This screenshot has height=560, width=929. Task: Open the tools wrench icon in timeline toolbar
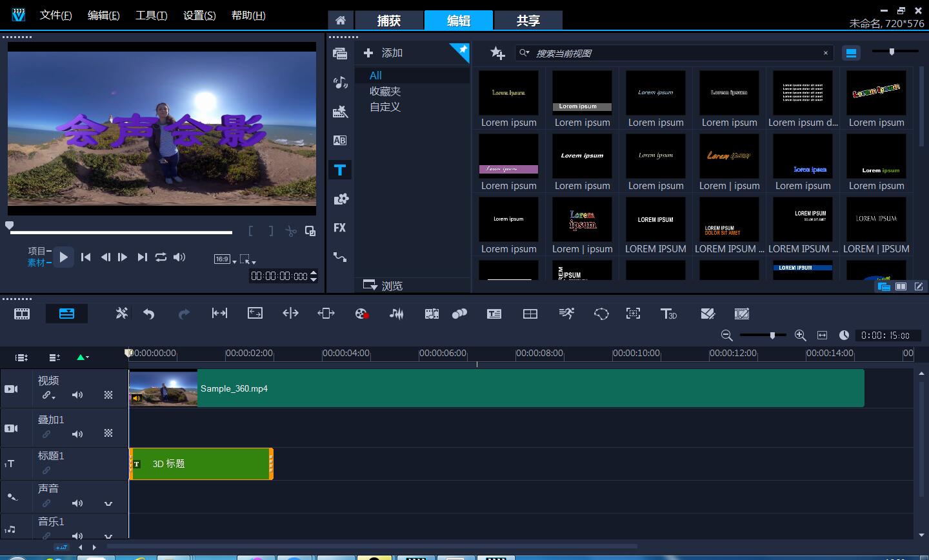(x=121, y=314)
